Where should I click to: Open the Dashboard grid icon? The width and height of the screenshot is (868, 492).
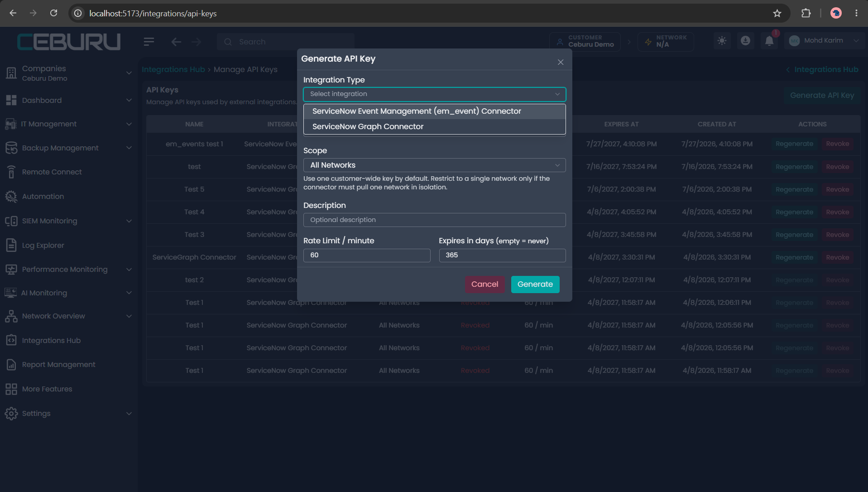tap(11, 100)
